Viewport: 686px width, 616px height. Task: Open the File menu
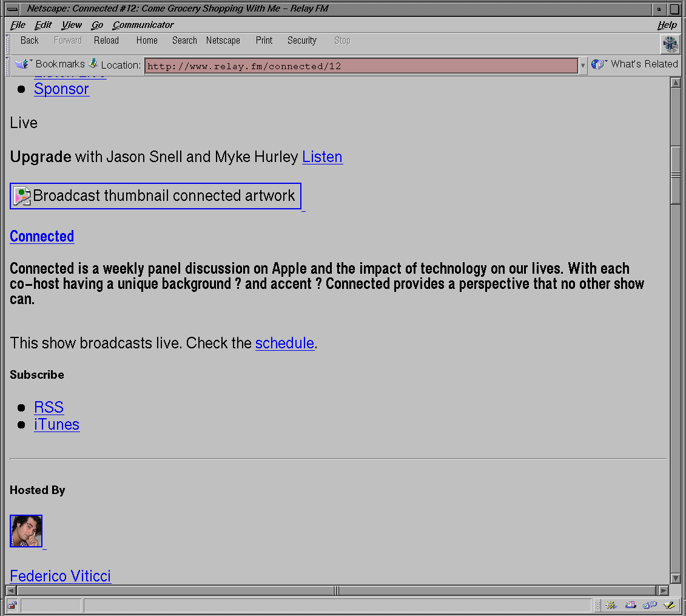18,25
